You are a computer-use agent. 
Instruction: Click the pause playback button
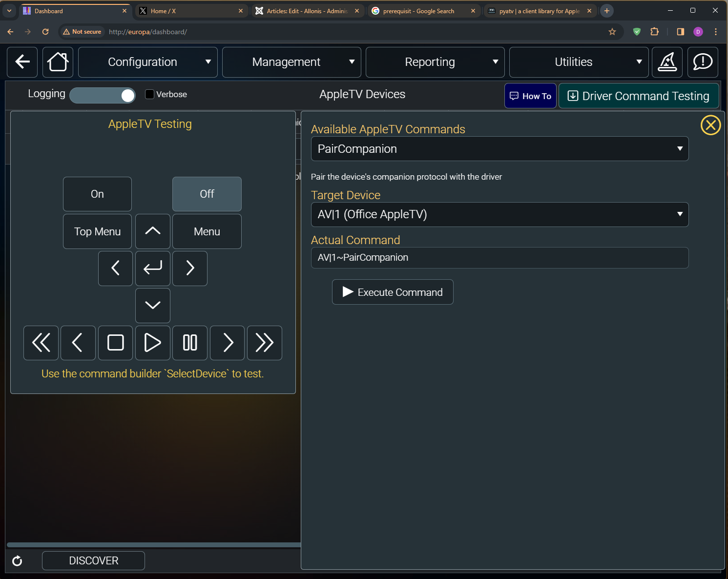(190, 343)
